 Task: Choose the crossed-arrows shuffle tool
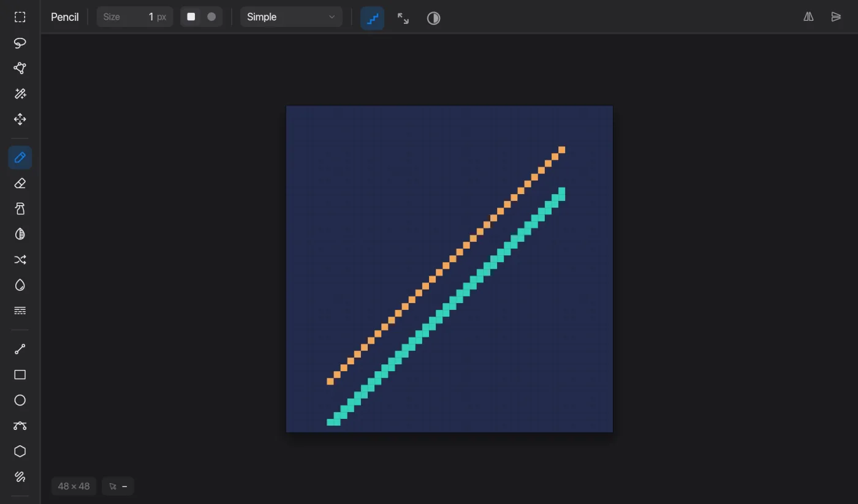pos(20,260)
